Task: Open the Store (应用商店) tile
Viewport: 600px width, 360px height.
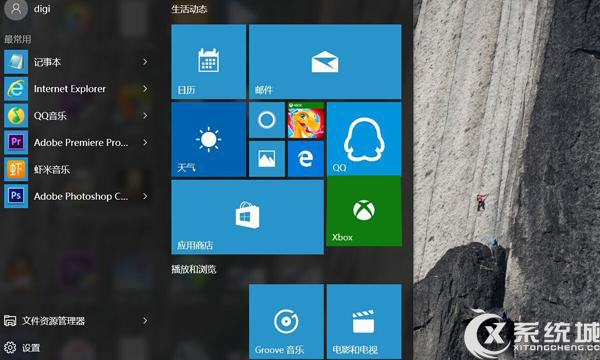Action: (248, 217)
